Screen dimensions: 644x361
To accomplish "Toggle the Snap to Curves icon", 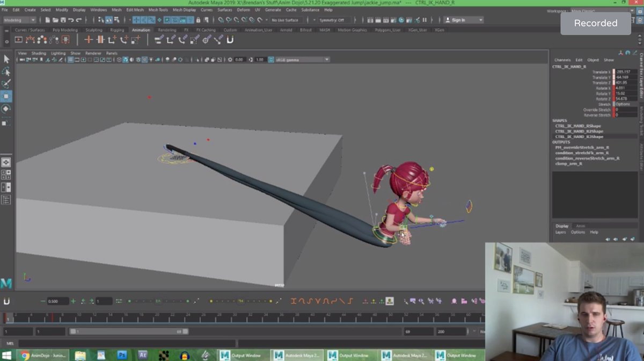I will [x=228, y=20].
